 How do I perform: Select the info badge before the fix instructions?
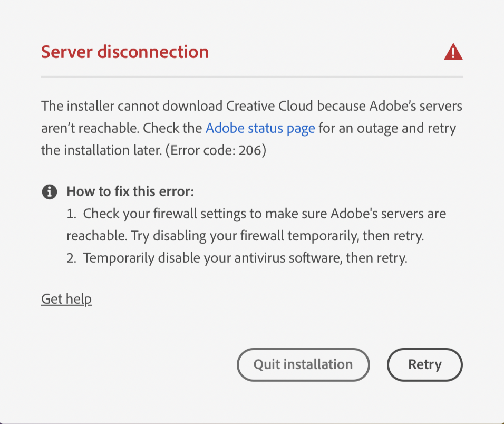(x=49, y=191)
